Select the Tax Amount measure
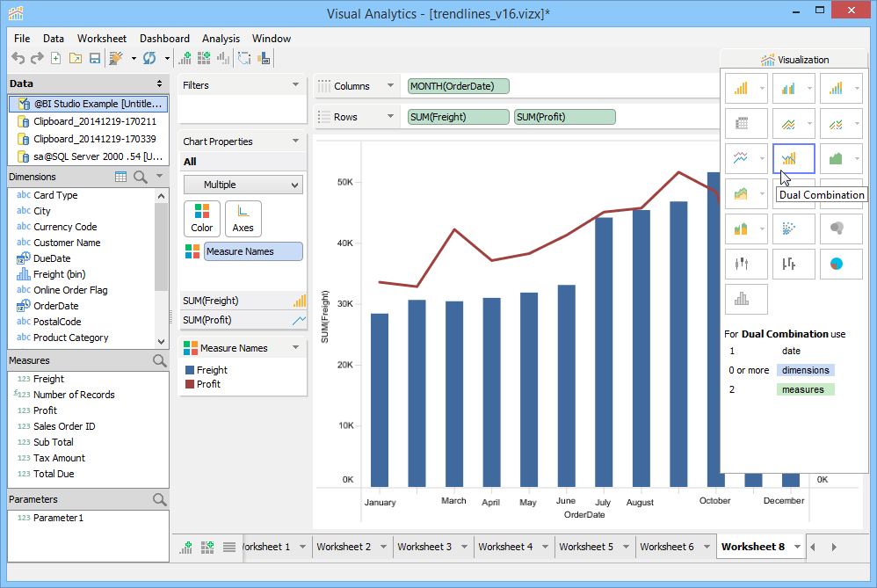This screenshot has height=588, width=877. coord(59,458)
